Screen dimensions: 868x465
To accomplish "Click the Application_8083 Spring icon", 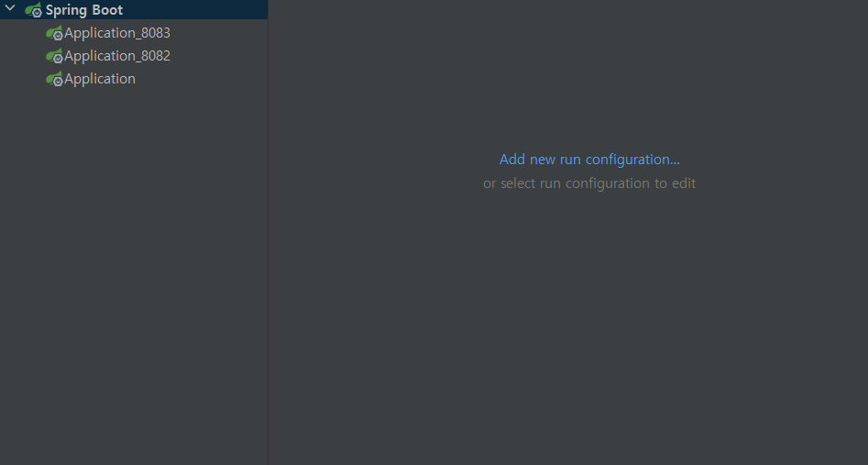I will [54, 33].
